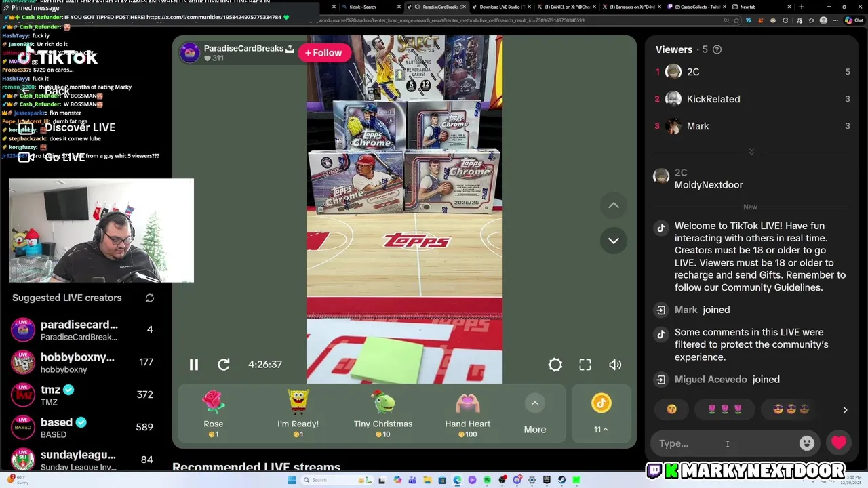The width and height of the screenshot is (868, 488).
Task: Open the stream settings gear icon
Action: click(x=555, y=365)
